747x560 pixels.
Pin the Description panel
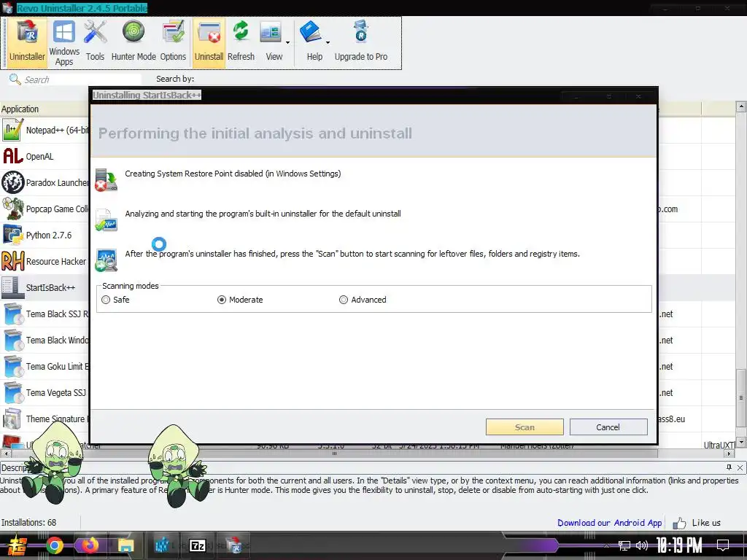tap(729, 467)
